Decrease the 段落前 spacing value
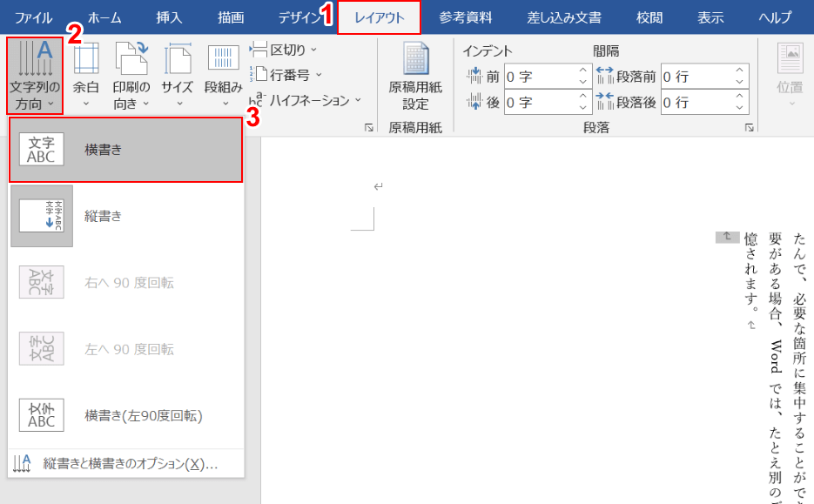Viewport: 814px width, 504px height. click(x=740, y=83)
